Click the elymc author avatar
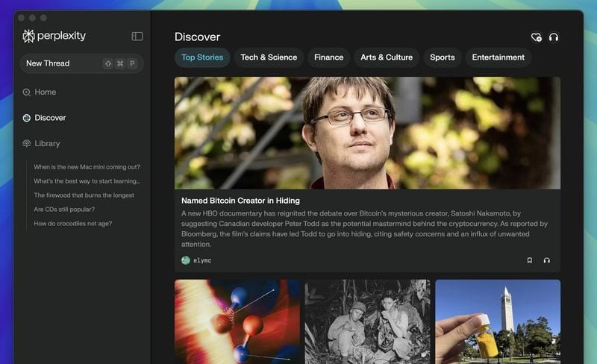Screen dimensions: 597x364 tap(185, 260)
